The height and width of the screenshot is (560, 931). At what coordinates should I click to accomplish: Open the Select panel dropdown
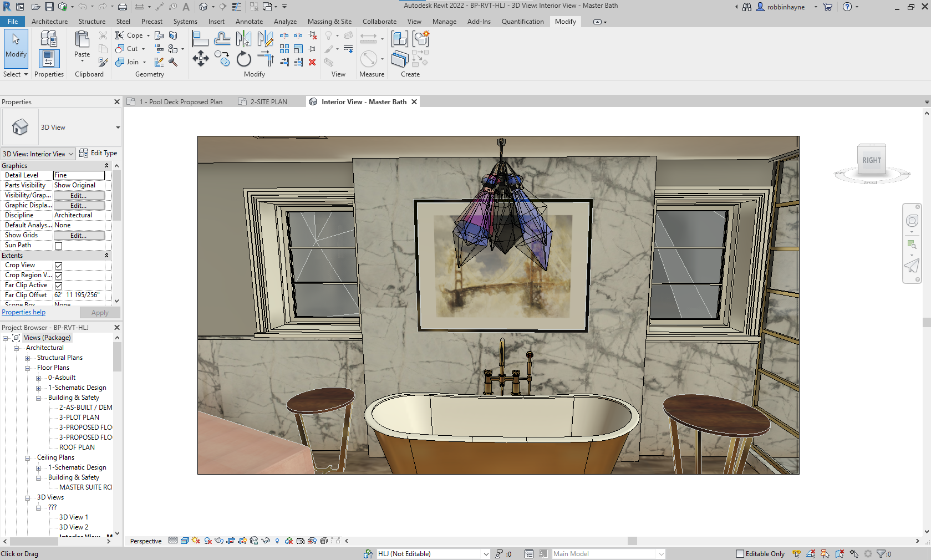click(16, 74)
